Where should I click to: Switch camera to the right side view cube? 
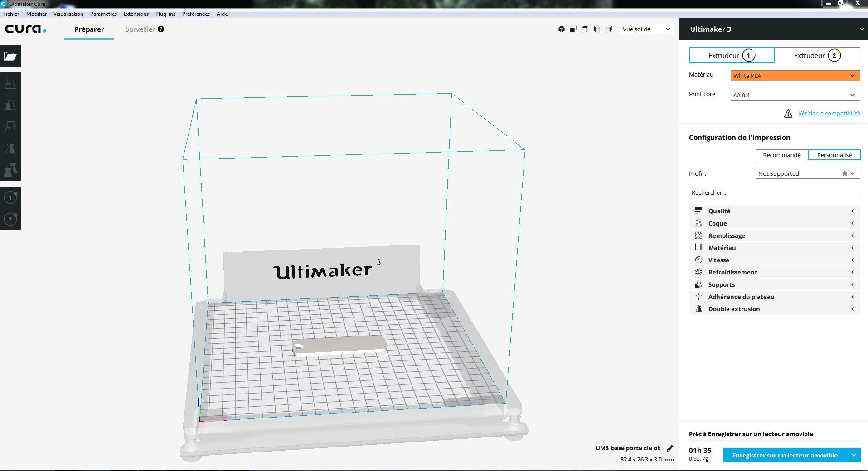tap(609, 29)
